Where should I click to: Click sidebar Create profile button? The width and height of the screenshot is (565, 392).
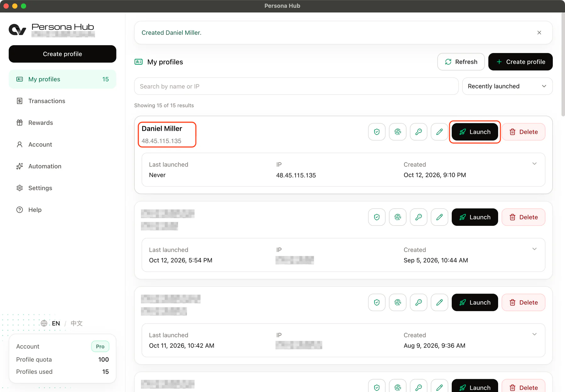[x=62, y=54]
